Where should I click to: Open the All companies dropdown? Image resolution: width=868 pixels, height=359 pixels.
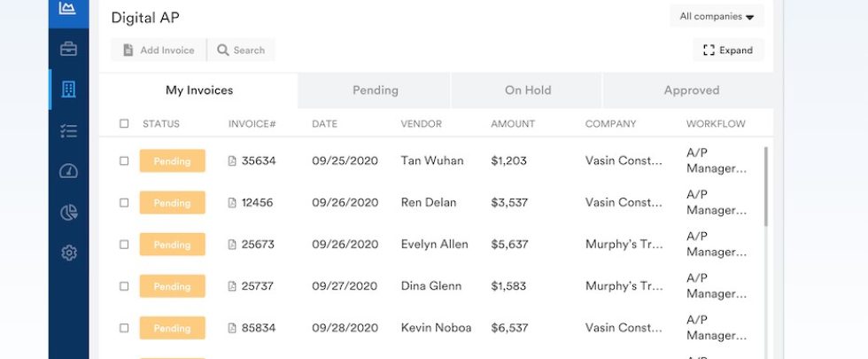tap(717, 16)
